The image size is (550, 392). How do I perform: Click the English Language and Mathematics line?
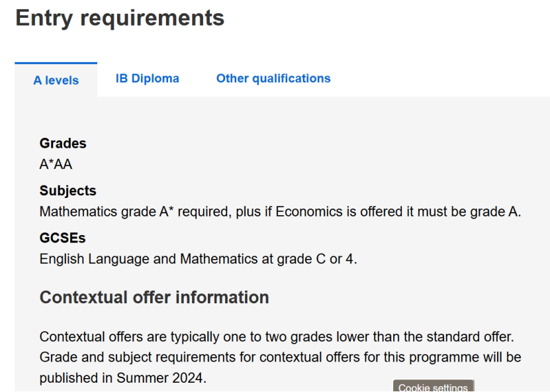tap(198, 259)
